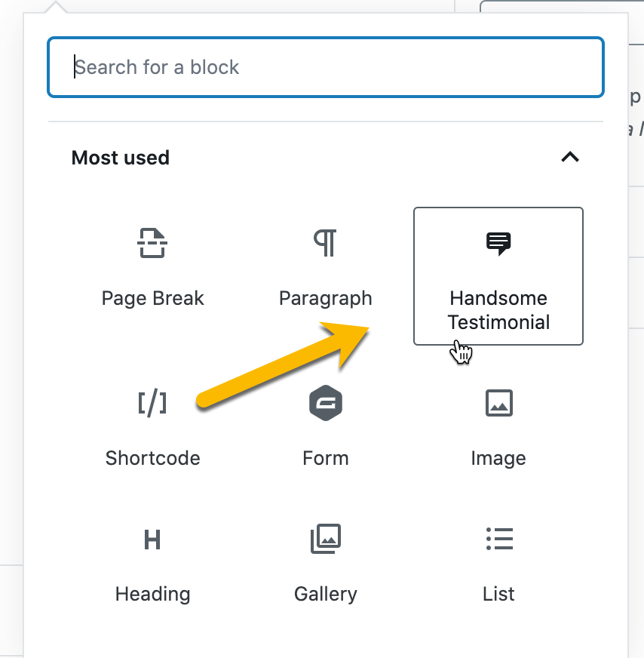Click the Most used section title
Image resolution: width=644 pixels, height=658 pixels.
tap(121, 158)
